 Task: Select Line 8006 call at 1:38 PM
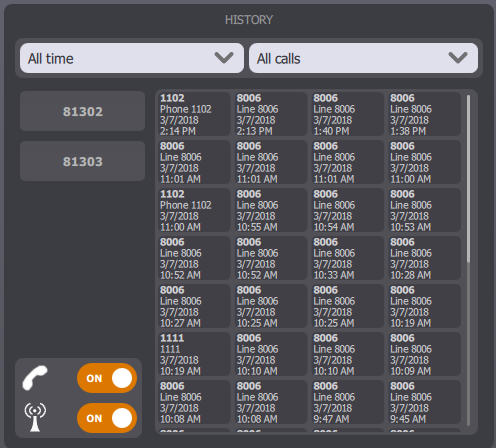coord(424,114)
